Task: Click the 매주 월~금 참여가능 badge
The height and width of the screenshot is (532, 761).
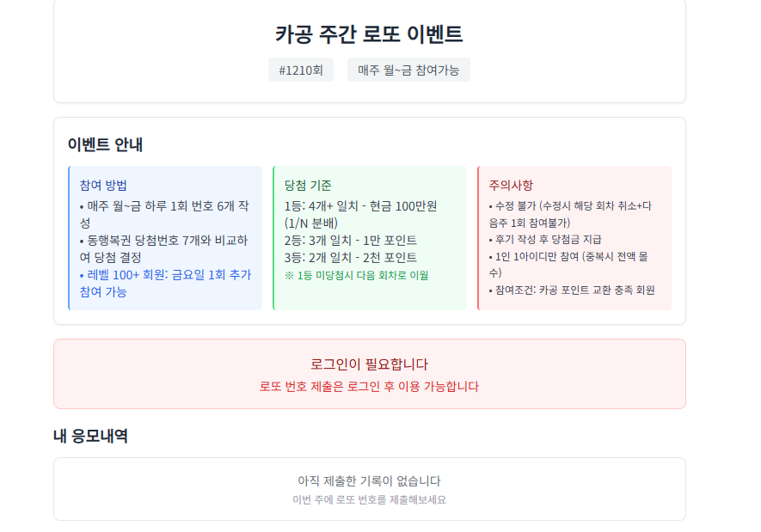Action: point(408,70)
